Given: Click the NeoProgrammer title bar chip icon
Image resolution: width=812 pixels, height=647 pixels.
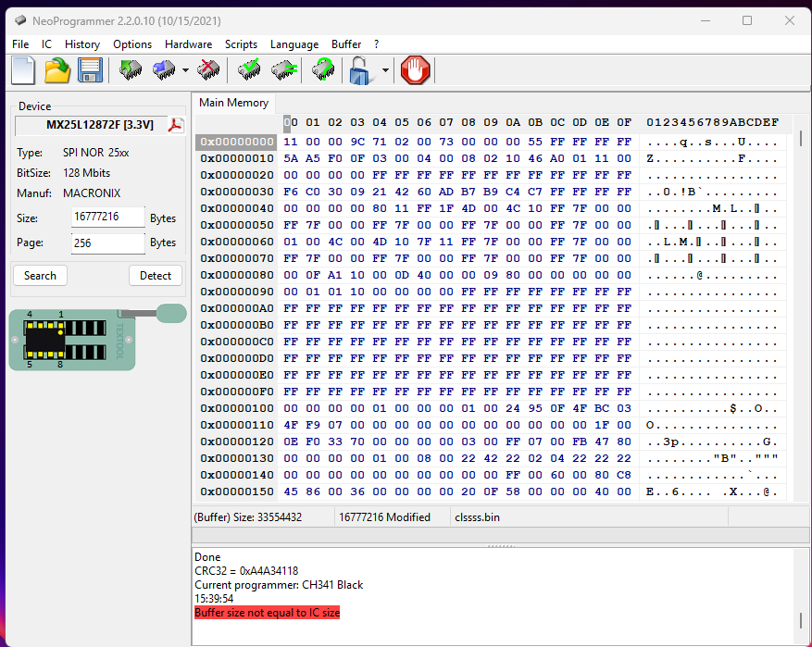Looking at the screenshot, I should [20, 20].
